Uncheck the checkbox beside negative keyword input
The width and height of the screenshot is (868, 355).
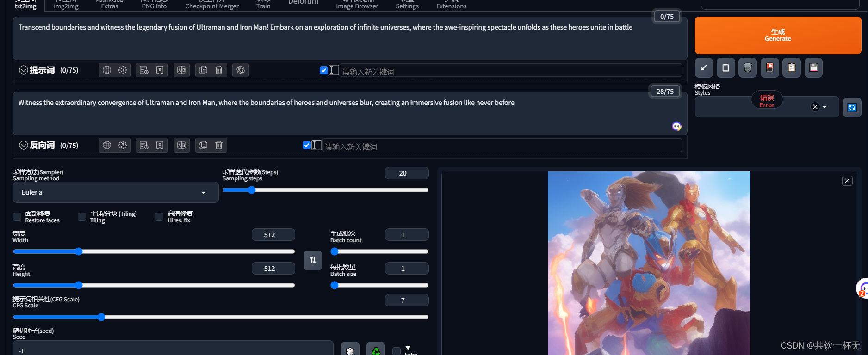(306, 145)
